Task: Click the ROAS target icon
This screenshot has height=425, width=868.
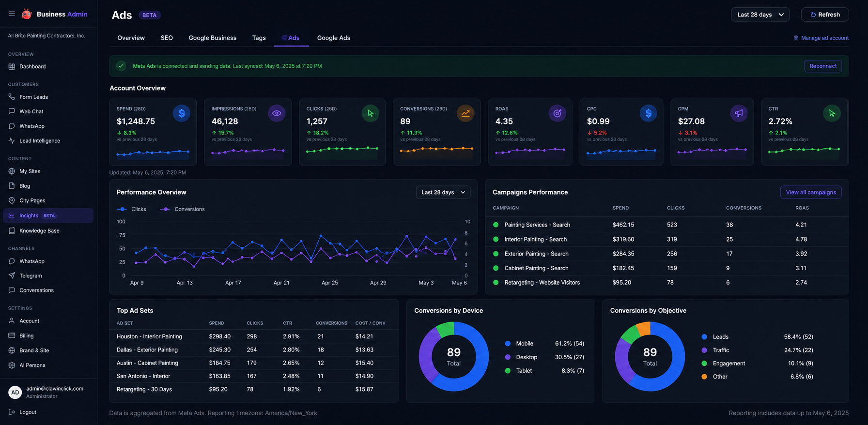Action: click(x=558, y=113)
